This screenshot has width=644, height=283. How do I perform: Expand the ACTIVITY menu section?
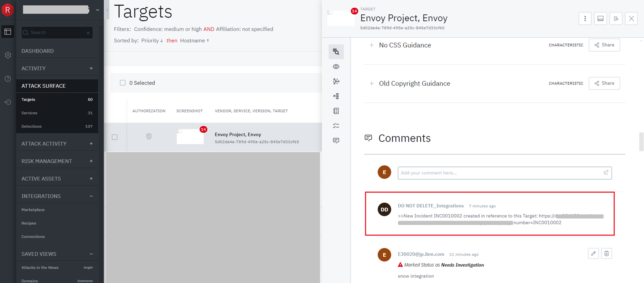(91, 68)
